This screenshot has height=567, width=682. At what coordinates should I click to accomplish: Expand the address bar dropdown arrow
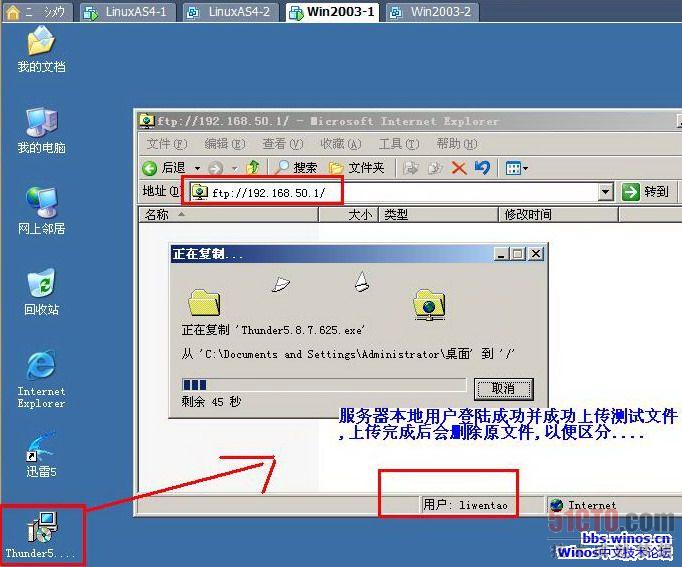pyautogui.click(x=605, y=192)
